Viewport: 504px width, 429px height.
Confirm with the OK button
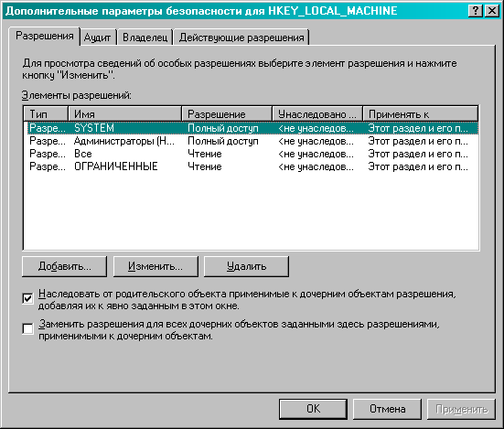313,409
